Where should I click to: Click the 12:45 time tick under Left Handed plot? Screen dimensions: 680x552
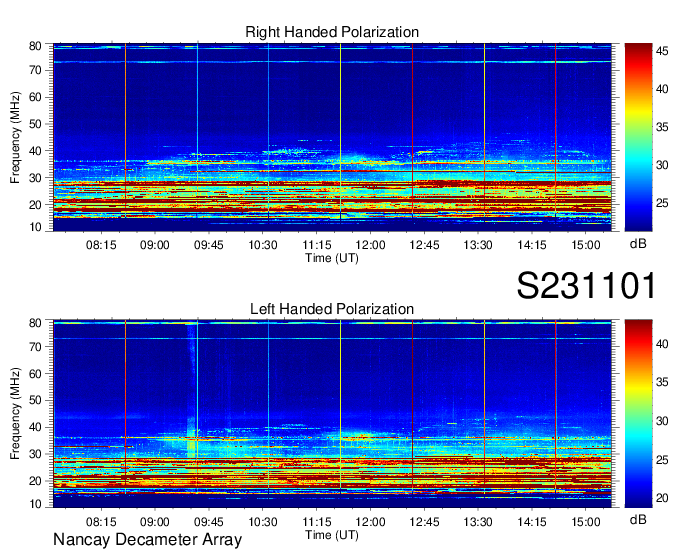pos(424,522)
